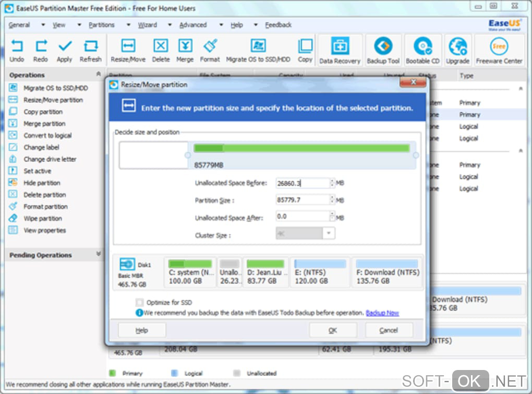The image size is (532, 394).
Task: Select the Resize/Move toolbar tool
Action: click(x=128, y=51)
